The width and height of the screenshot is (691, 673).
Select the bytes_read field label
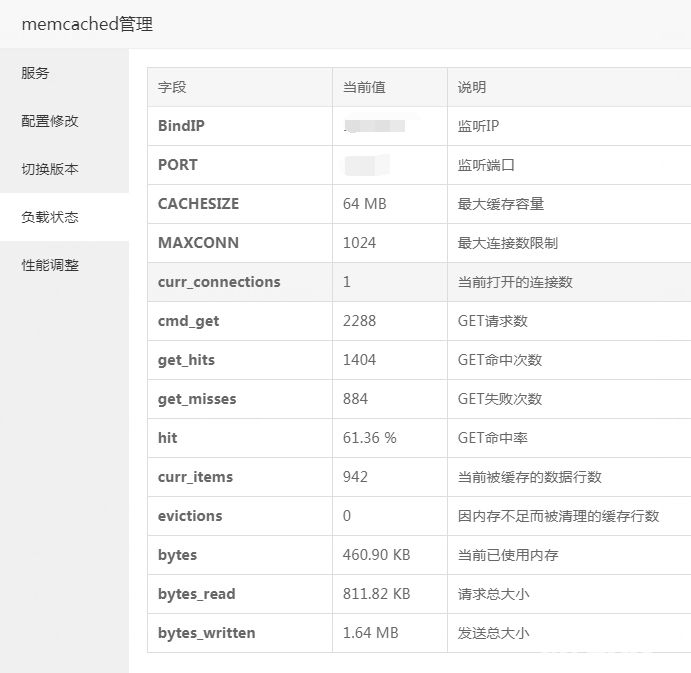click(197, 594)
